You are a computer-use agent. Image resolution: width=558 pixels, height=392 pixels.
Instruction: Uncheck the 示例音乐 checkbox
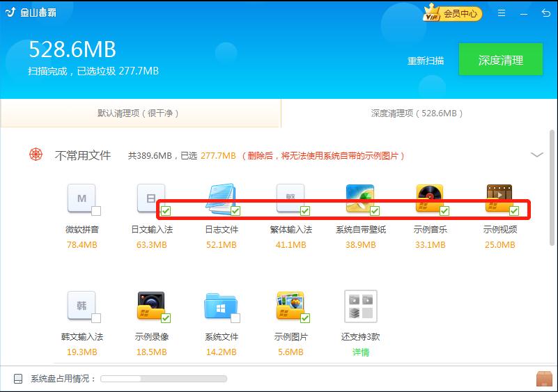[x=444, y=211]
